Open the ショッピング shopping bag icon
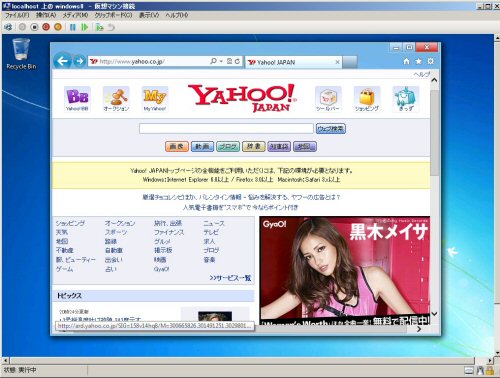 pyautogui.click(x=367, y=99)
